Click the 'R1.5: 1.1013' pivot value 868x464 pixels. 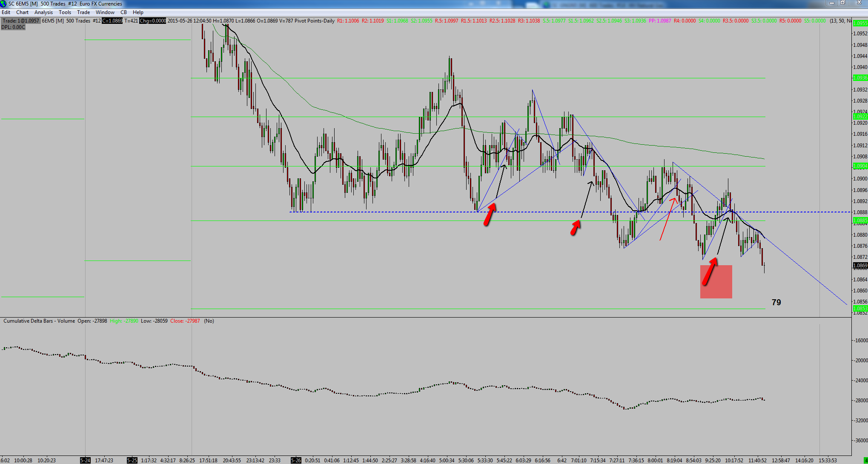pyautogui.click(x=474, y=21)
